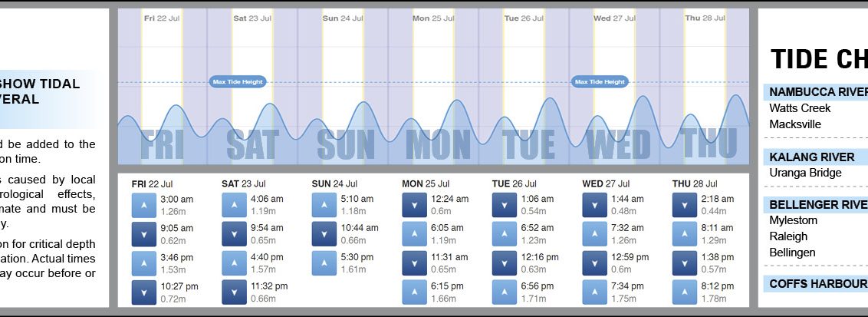The height and width of the screenshot is (317, 868).
Task: Select Sunday 10:44 am low tide icon
Action: [x=323, y=234]
